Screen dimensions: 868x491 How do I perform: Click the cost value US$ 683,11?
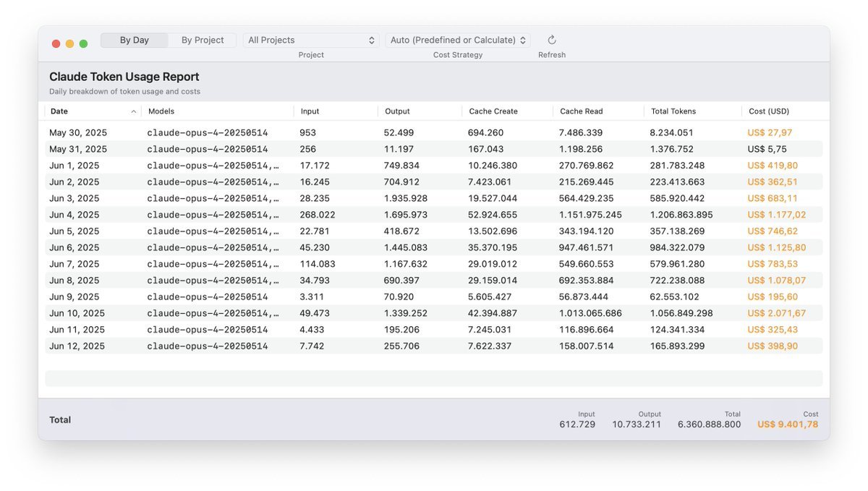pos(773,198)
